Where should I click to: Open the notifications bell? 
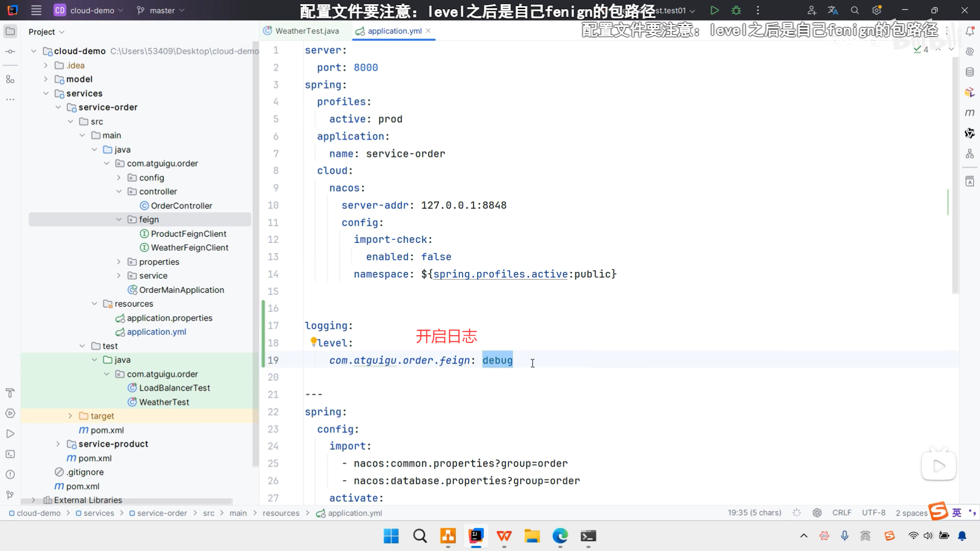tap(970, 31)
